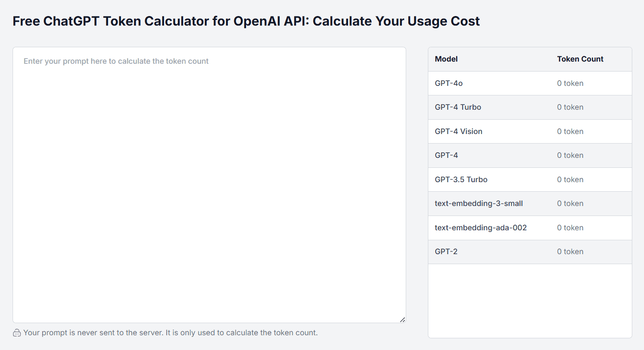644x350 pixels.
Task: Click the GPT-4 model name cell
Action: coord(446,155)
